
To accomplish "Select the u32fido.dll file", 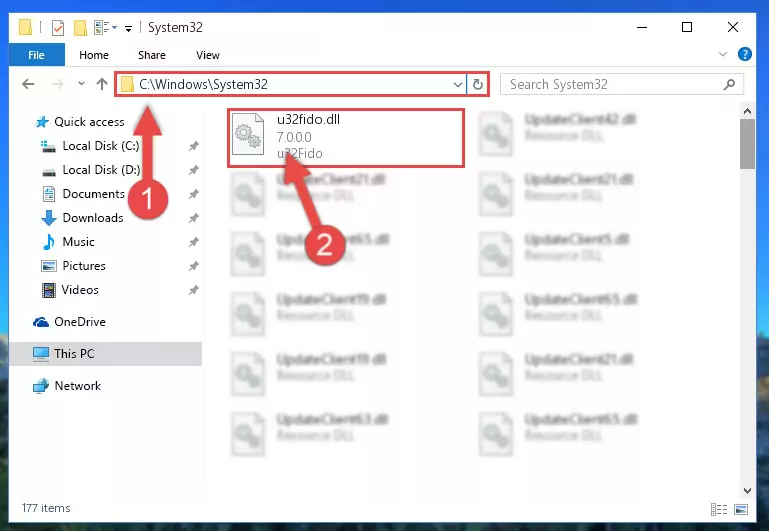I will tap(346, 138).
